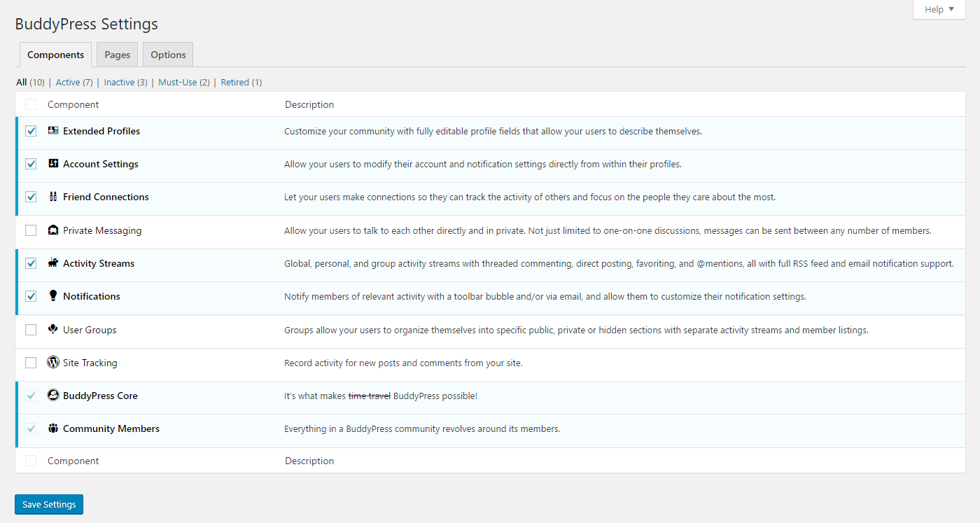Click the User Groups component icon
Image resolution: width=980 pixels, height=523 pixels.
pyautogui.click(x=53, y=330)
